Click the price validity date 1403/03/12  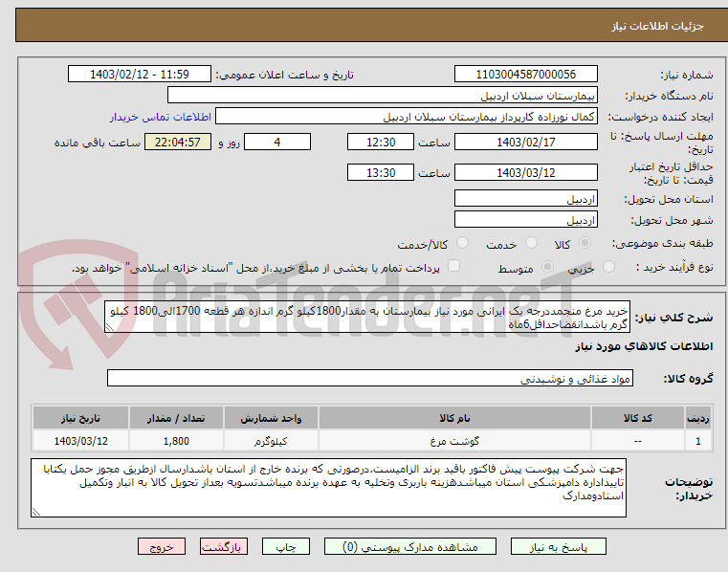click(525, 172)
